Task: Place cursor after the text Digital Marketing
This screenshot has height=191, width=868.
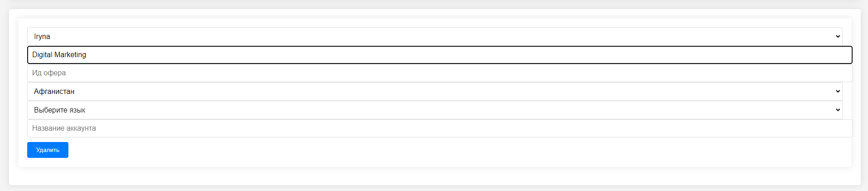Action: pyautogui.click(x=87, y=55)
